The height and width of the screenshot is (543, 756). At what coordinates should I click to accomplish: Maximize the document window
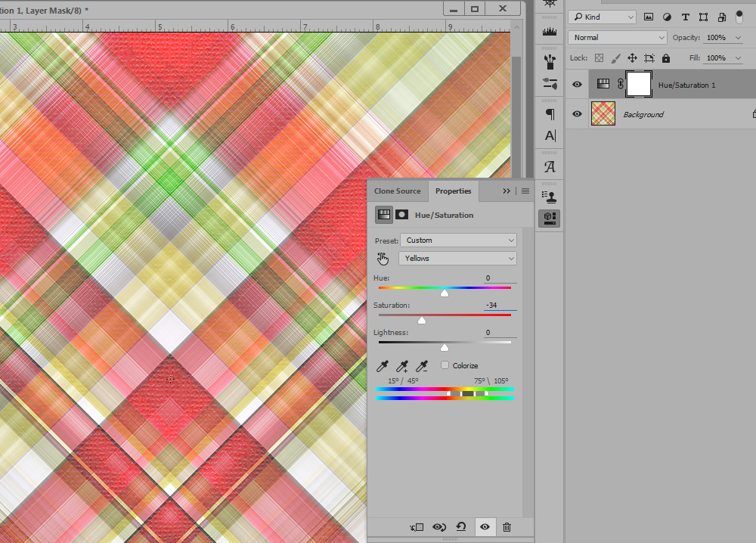(x=475, y=8)
